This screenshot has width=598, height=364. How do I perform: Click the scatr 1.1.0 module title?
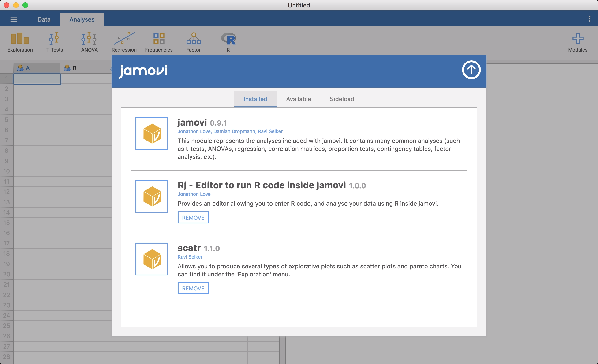pos(198,248)
